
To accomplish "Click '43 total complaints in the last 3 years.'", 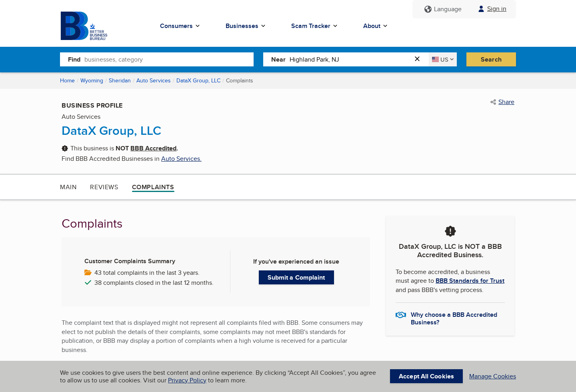I will click(x=147, y=273).
